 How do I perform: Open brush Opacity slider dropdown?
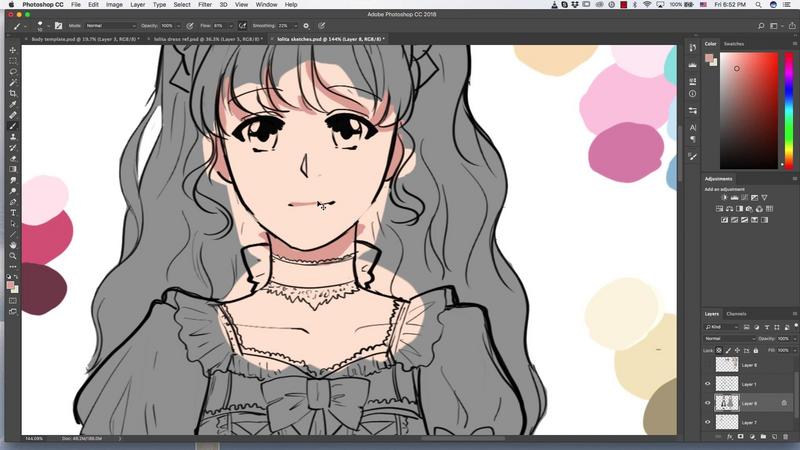pyautogui.click(x=178, y=26)
